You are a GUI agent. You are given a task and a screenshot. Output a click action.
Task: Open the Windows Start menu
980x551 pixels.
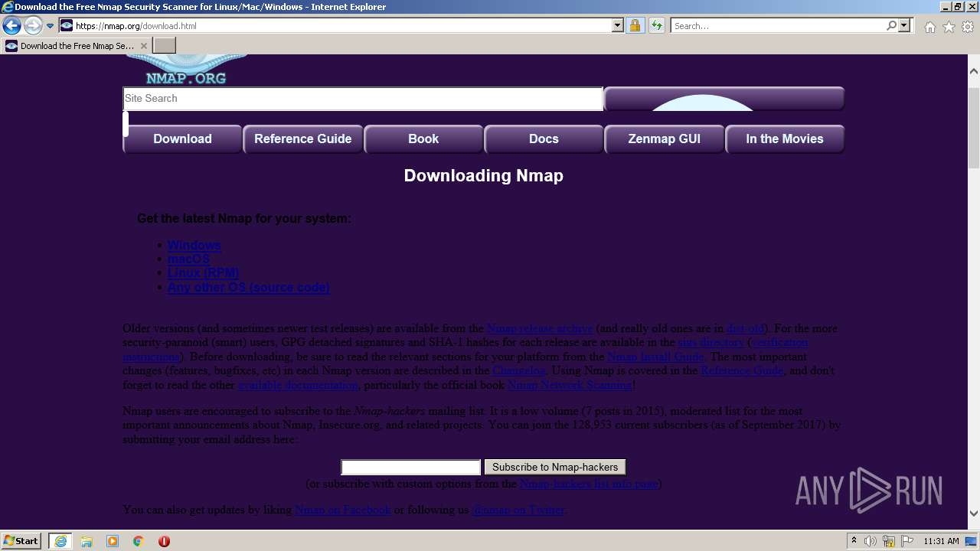pyautogui.click(x=21, y=541)
